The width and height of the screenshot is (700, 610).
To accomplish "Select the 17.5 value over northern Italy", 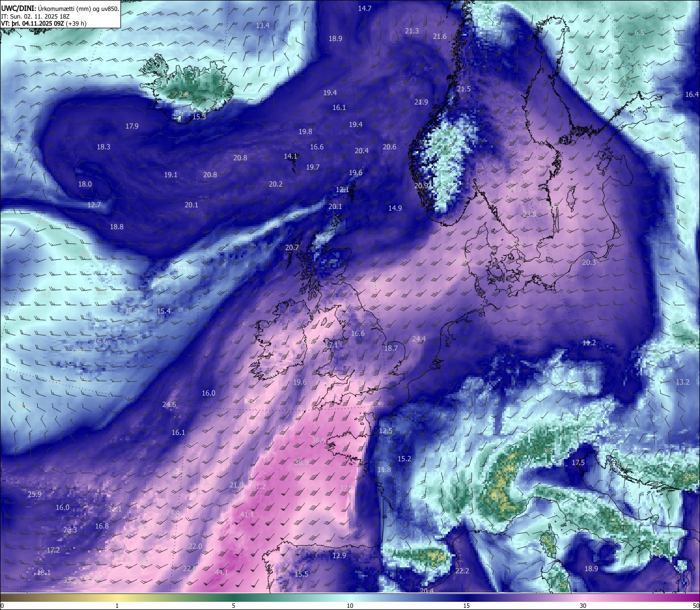I will tap(578, 462).
